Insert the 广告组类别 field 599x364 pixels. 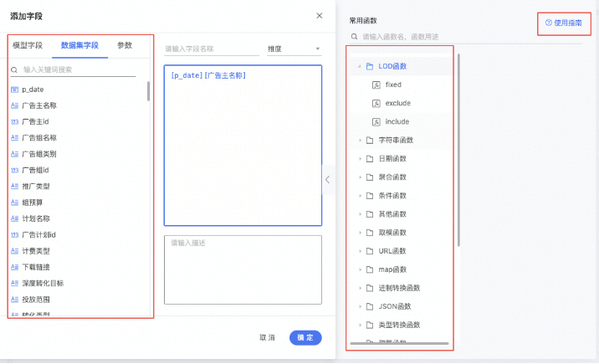pos(39,154)
